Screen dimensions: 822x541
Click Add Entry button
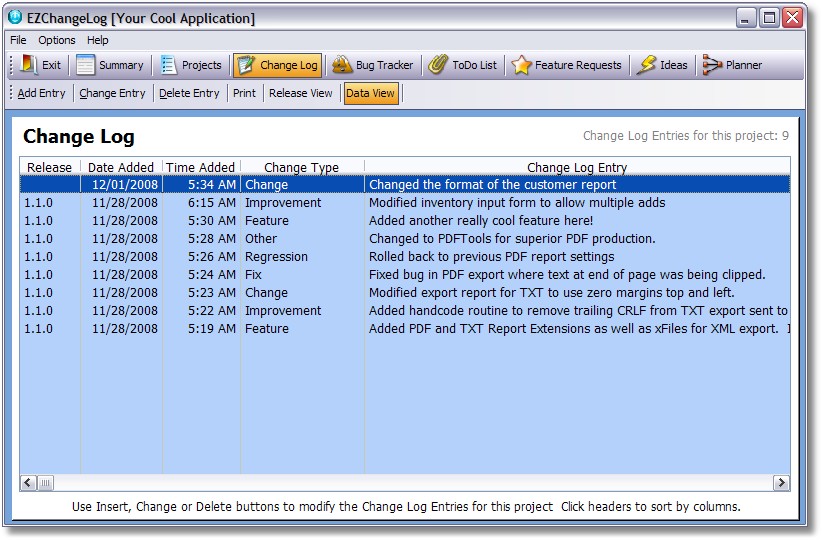(x=41, y=93)
